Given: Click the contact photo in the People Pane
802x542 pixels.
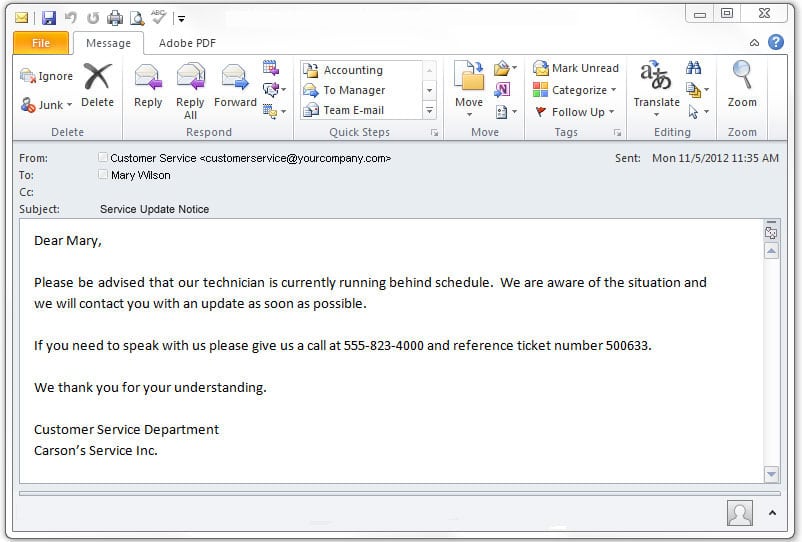Looking at the screenshot, I should point(740,513).
